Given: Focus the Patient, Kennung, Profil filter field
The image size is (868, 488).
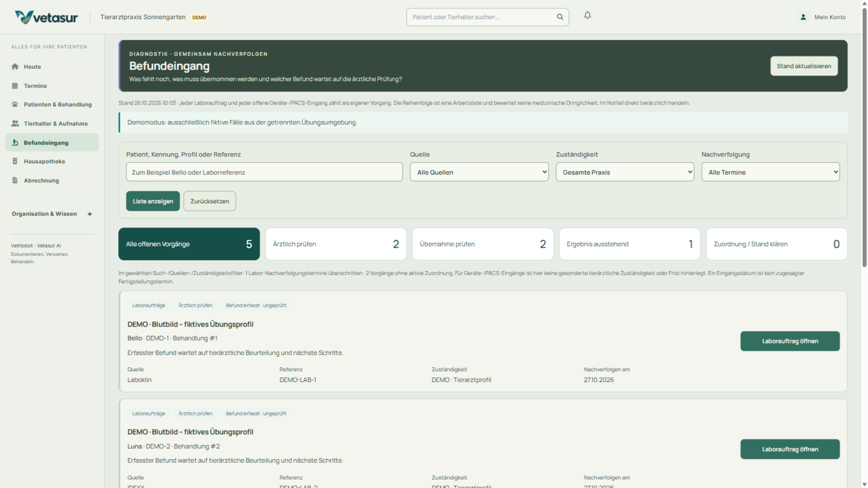Looking at the screenshot, I should click(264, 172).
